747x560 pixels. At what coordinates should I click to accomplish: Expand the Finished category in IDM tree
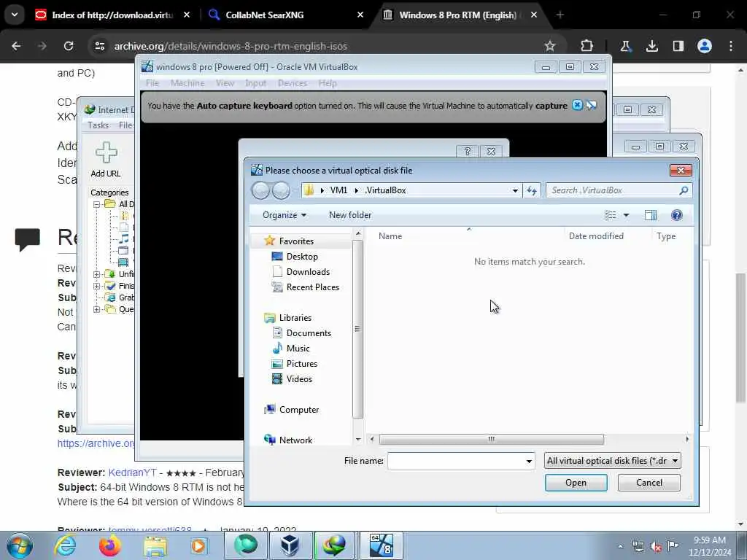(97, 286)
